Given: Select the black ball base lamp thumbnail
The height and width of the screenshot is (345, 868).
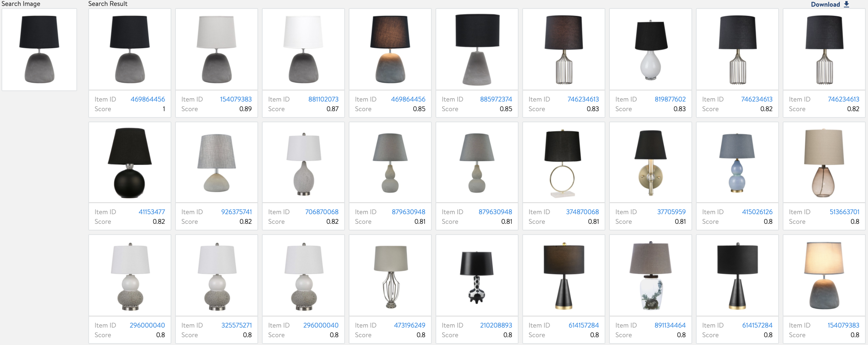Looking at the screenshot, I should [130, 163].
